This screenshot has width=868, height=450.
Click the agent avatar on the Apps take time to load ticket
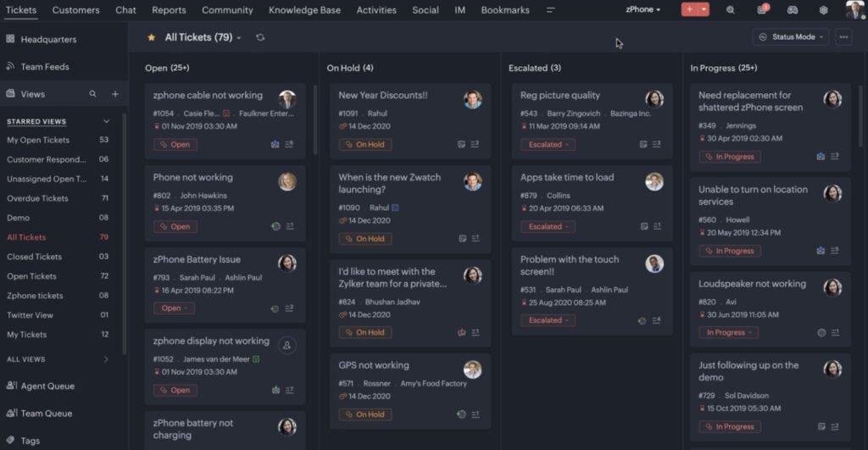654,181
